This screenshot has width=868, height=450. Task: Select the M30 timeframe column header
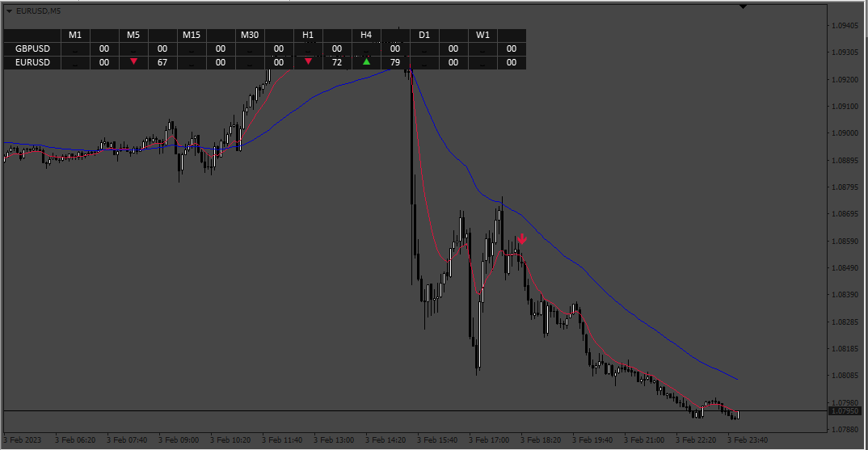[250, 35]
